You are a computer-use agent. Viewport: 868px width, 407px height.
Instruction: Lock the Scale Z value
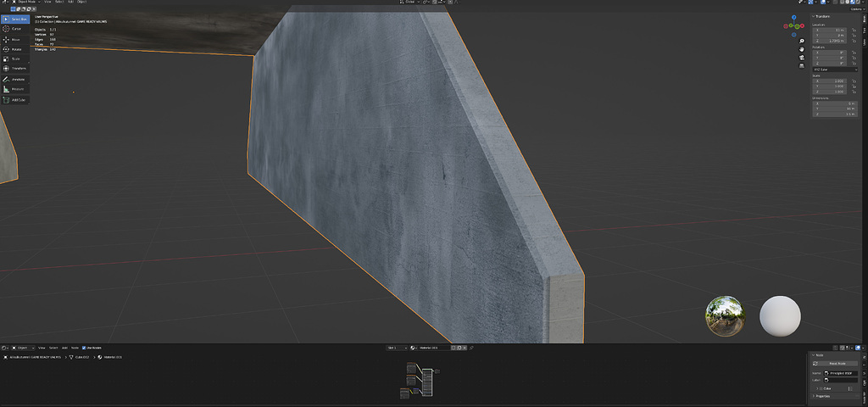(854, 92)
